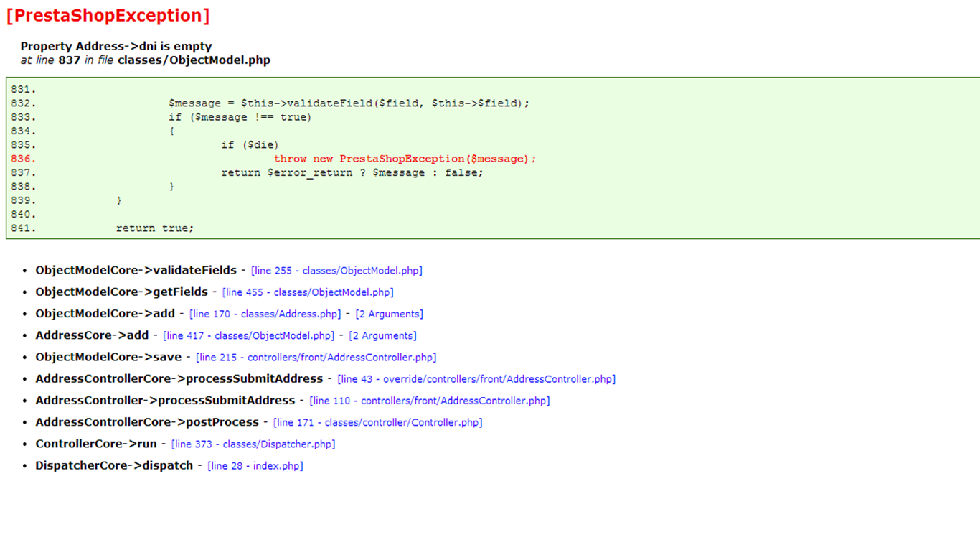The height and width of the screenshot is (550, 980).
Task: Open the line 43 override AddressController.php link
Action: tap(476, 378)
